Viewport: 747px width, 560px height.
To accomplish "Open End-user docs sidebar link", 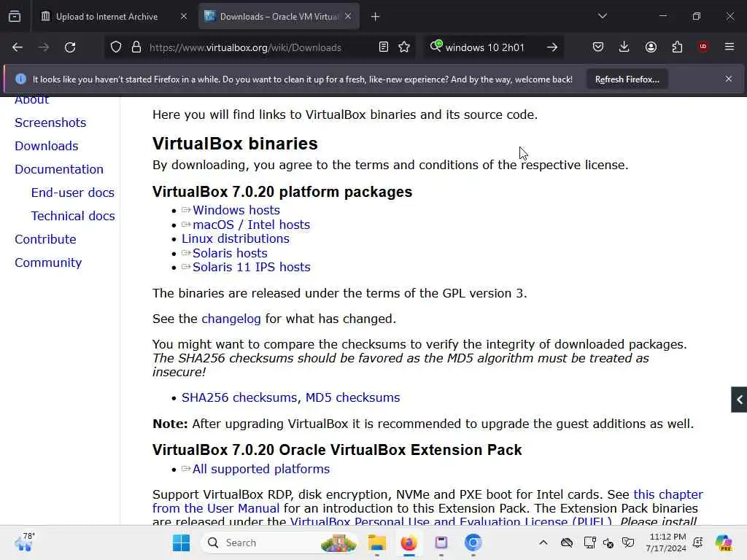I will [73, 192].
